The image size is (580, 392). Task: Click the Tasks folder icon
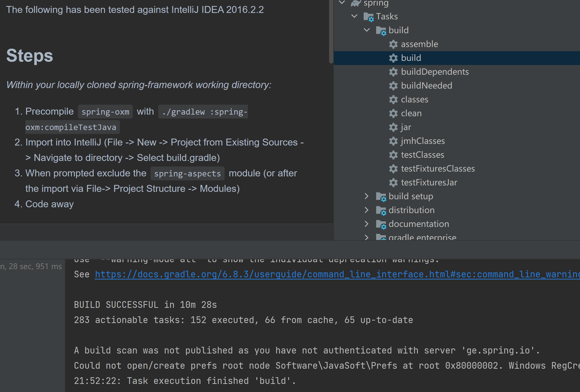(x=369, y=17)
